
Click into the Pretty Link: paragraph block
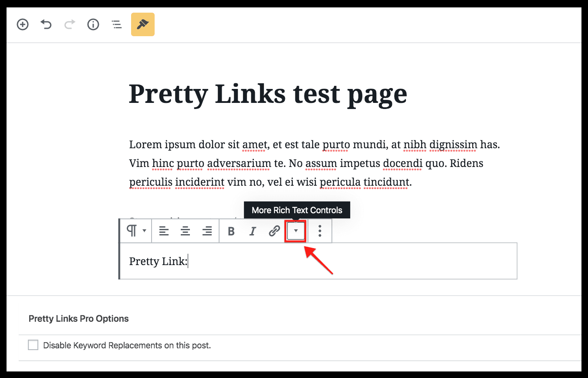coord(318,261)
